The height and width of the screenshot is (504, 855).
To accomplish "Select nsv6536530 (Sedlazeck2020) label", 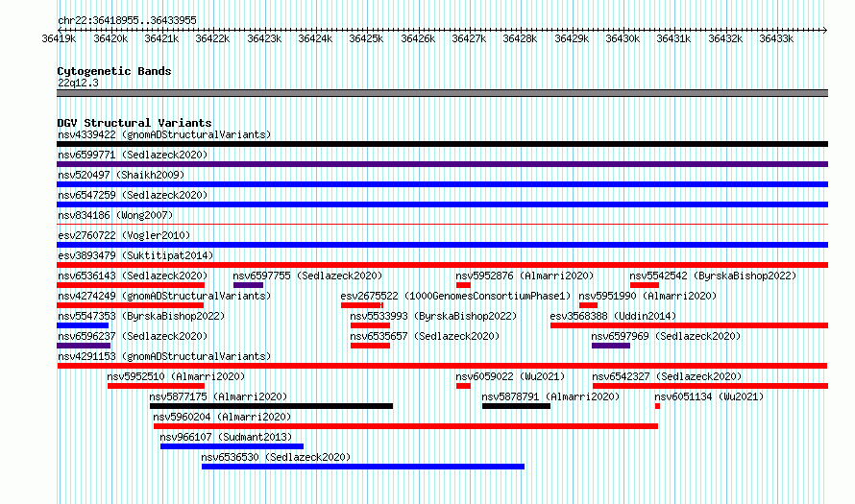I will pyautogui.click(x=276, y=457).
